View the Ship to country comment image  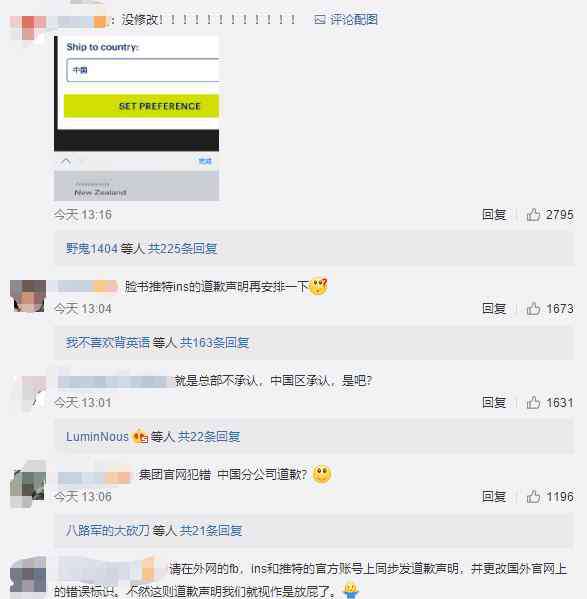tap(136, 118)
